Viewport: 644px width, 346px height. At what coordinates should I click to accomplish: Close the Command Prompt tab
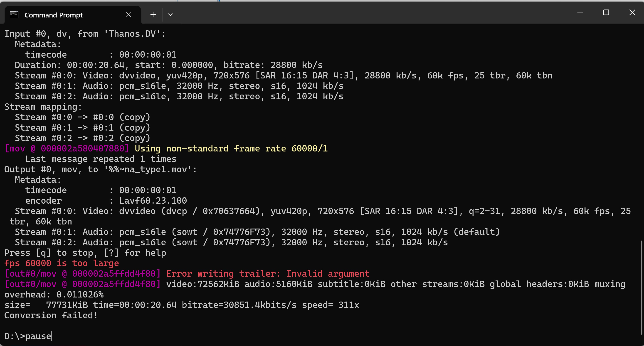(x=129, y=15)
